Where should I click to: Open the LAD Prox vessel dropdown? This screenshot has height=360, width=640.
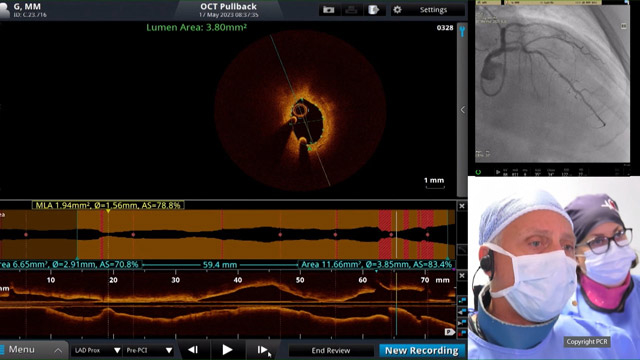(x=97, y=350)
